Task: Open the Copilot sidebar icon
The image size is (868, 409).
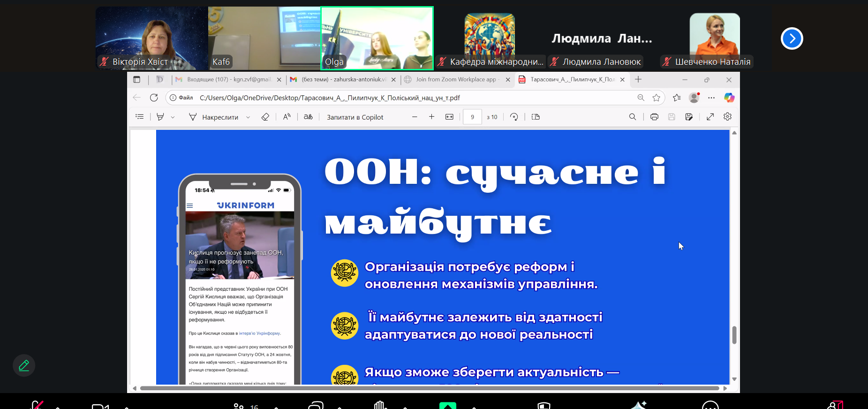Action: point(729,98)
